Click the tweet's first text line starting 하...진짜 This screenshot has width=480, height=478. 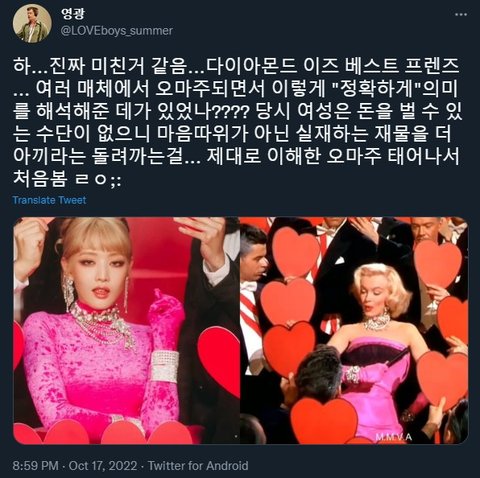coord(236,66)
